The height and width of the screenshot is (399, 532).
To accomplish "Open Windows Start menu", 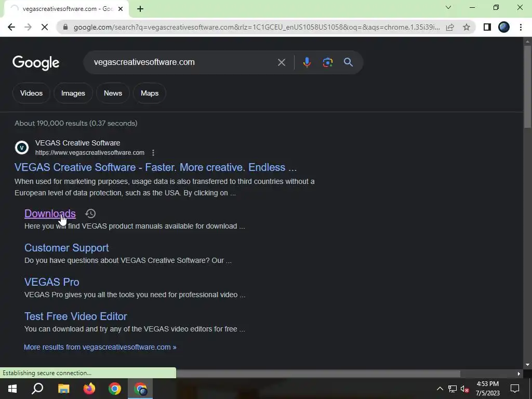I will click(x=12, y=389).
